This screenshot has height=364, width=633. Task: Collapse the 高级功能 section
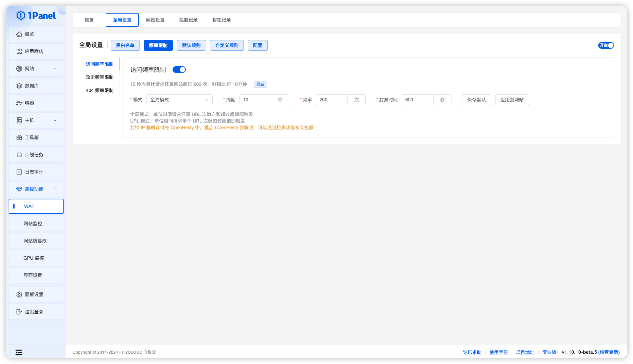(55, 189)
